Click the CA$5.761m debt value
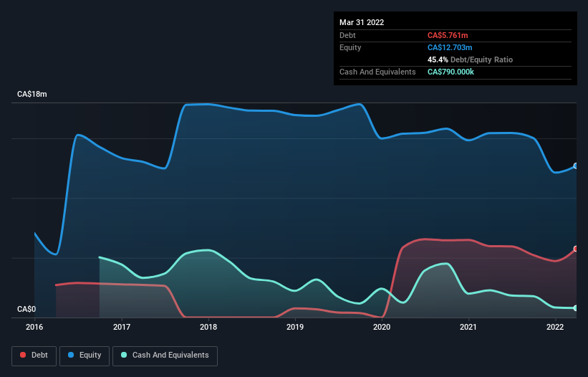Screen dimensions: 588x377 [x=448, y=35]
